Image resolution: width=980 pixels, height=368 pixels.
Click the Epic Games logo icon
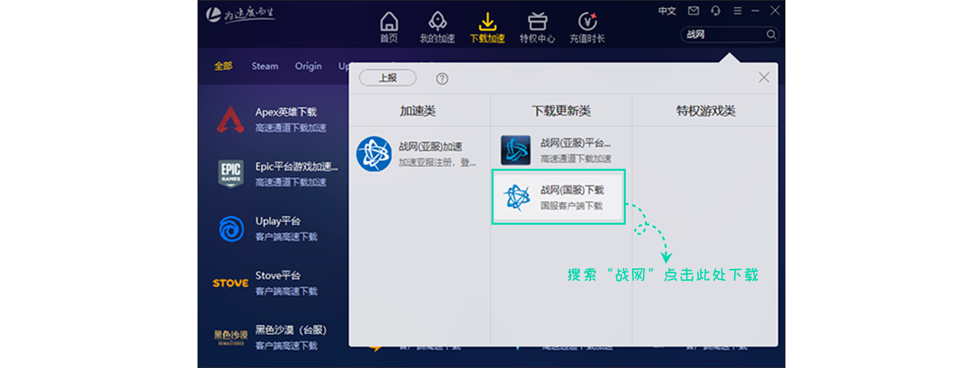tap(231, 173)
